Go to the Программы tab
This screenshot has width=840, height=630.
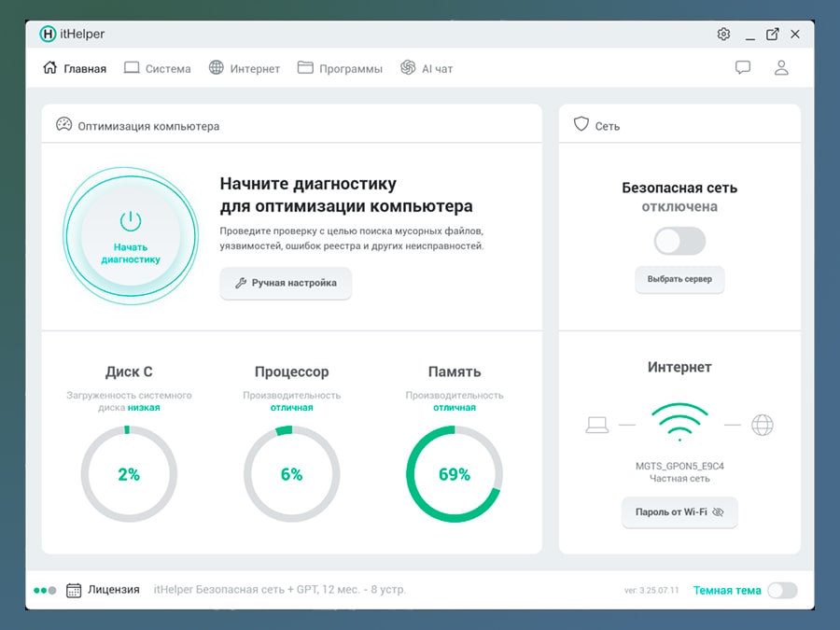340,68
